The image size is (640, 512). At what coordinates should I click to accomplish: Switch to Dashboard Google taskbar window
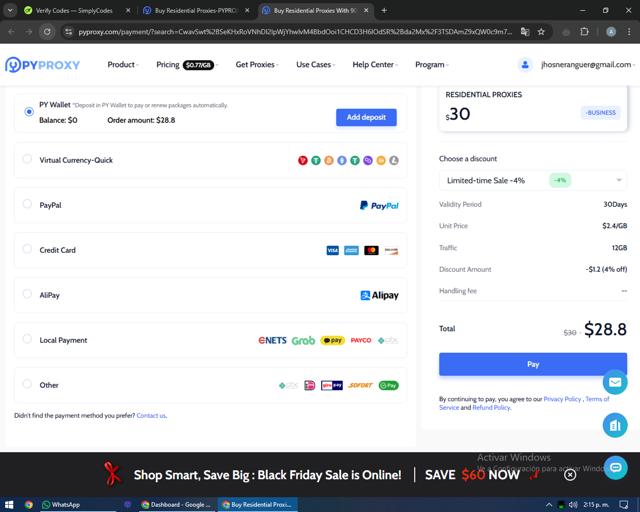(176, 505)
